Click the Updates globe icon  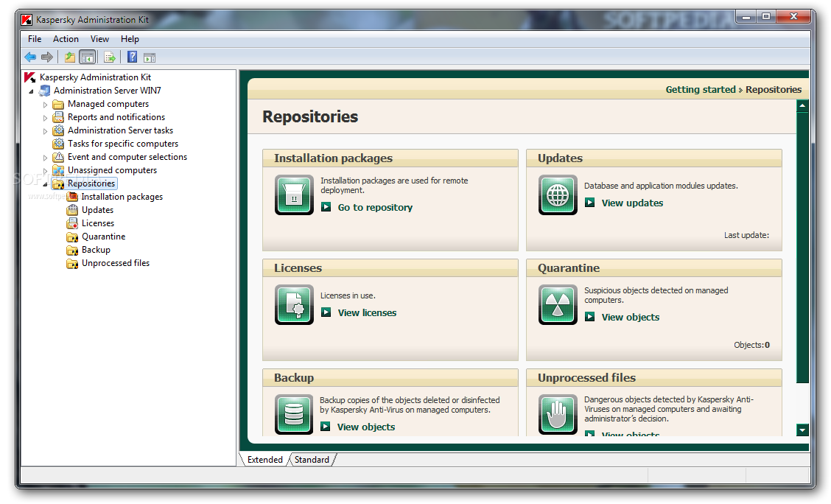point(558,195)
